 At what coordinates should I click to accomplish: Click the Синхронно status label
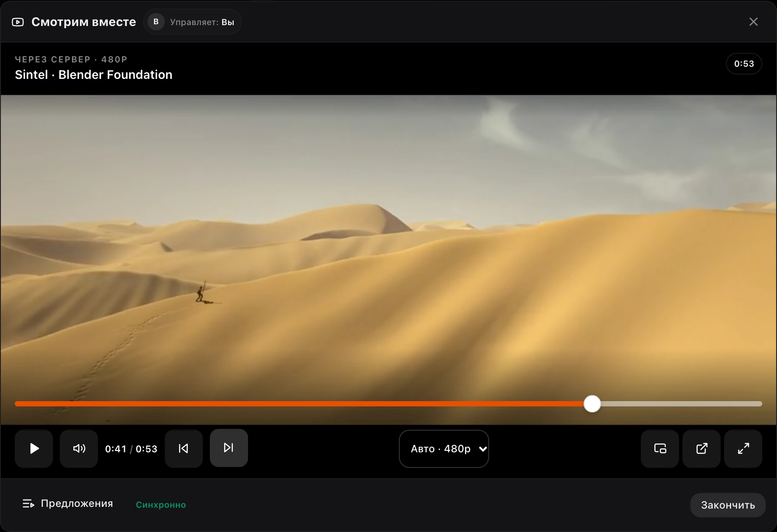coord(161,505)
